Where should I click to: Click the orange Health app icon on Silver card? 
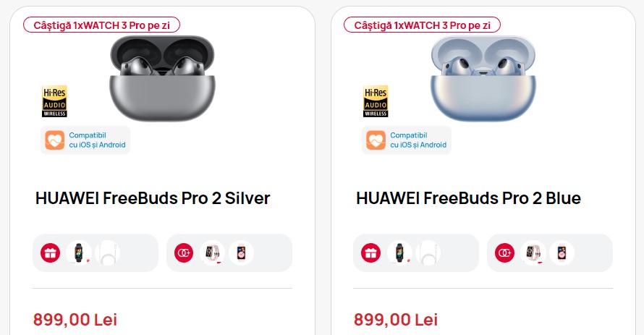(54, 140)
